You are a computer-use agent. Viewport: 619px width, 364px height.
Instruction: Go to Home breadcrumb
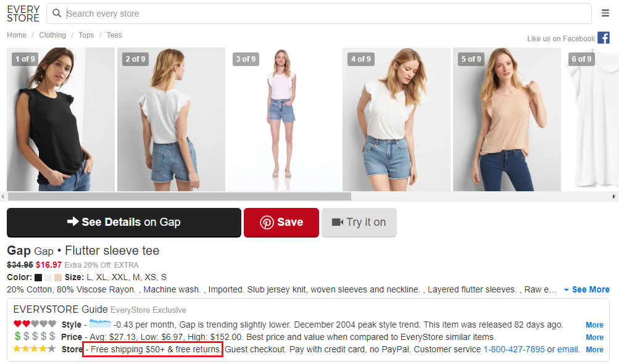[x=17, y=35]
